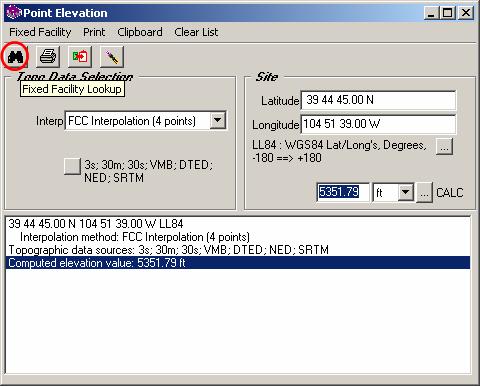Open the Clipboard menu
480x386 pixels.
pos(140,32)
